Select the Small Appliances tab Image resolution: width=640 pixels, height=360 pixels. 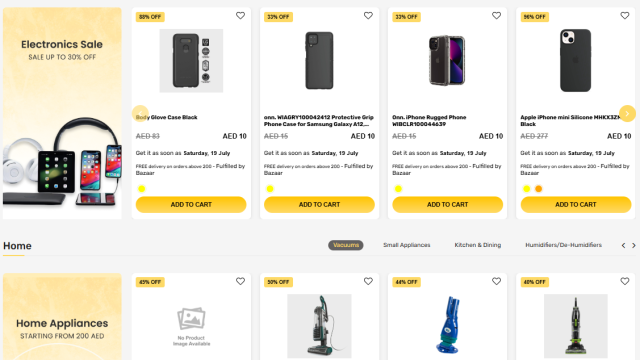point(407,245)
